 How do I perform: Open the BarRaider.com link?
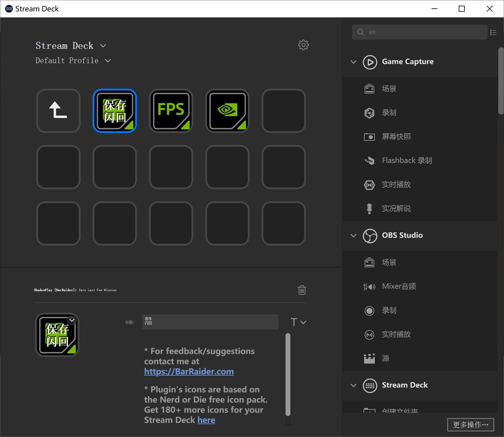[189, 371]
